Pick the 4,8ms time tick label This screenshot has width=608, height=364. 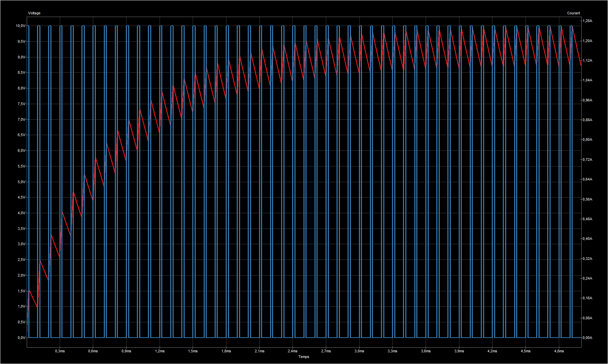click(x=559, y=351)
